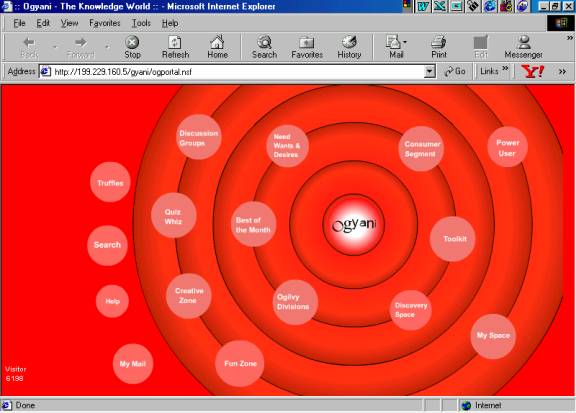This screenshot has height=413, width=576.
Task: Print the current page
Action: (439, 48)
